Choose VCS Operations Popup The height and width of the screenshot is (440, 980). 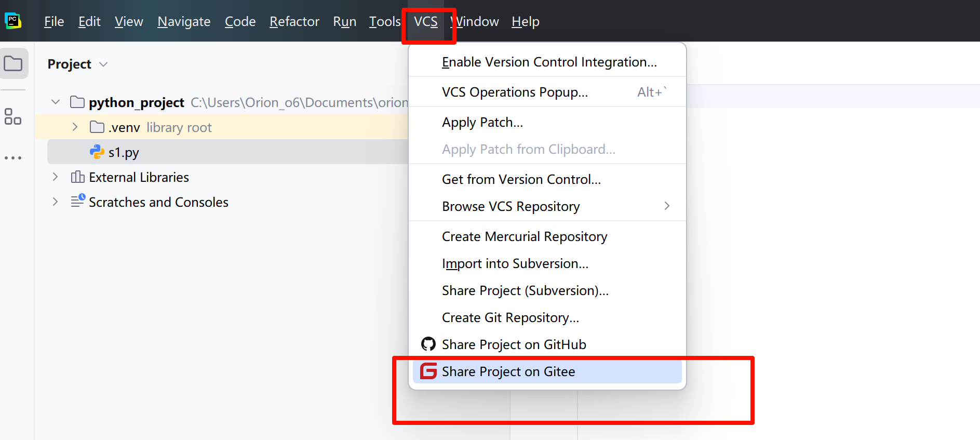tap(547, 92)
